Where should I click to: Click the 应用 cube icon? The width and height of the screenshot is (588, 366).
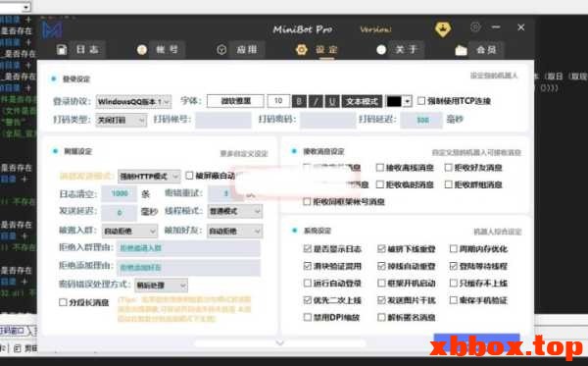point(221,49)
